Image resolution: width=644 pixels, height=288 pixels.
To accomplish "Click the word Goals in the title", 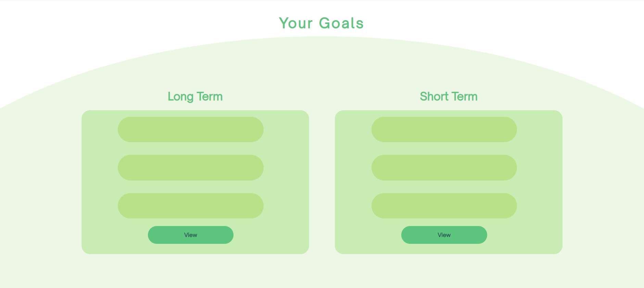I will [341, 23].
